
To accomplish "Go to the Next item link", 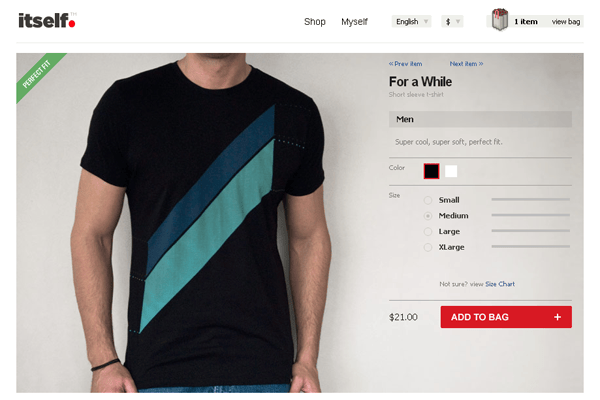I will (466, 64).
